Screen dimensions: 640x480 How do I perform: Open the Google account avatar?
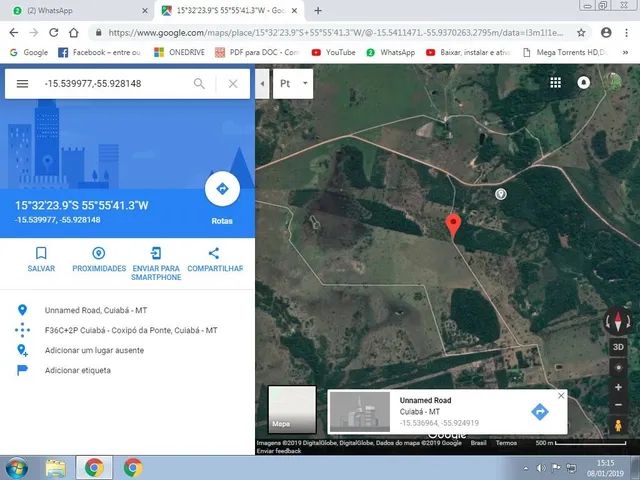tap(613, 82)
